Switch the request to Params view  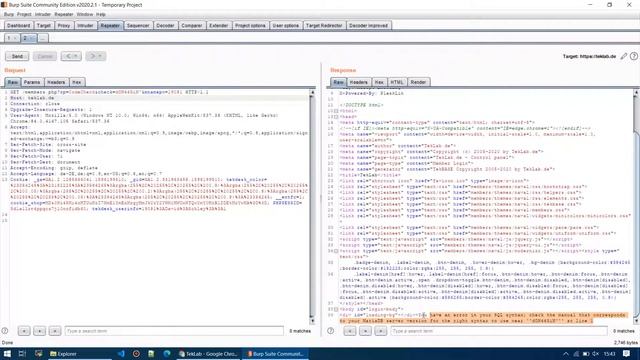(32, 82)
